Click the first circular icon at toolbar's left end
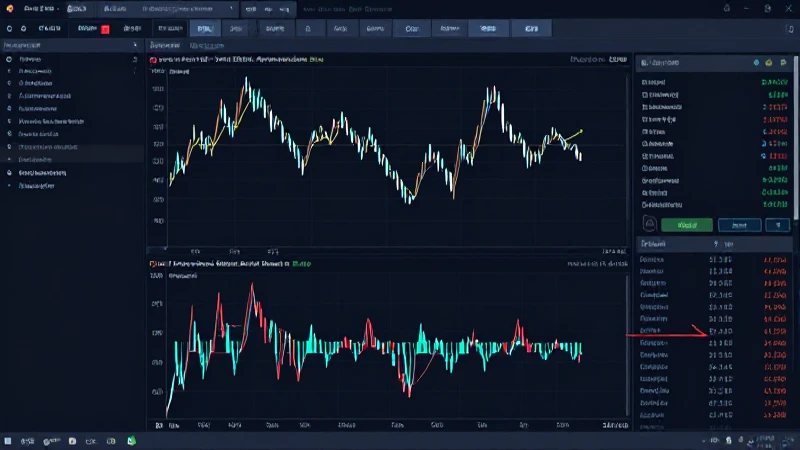 click(9, 29)
